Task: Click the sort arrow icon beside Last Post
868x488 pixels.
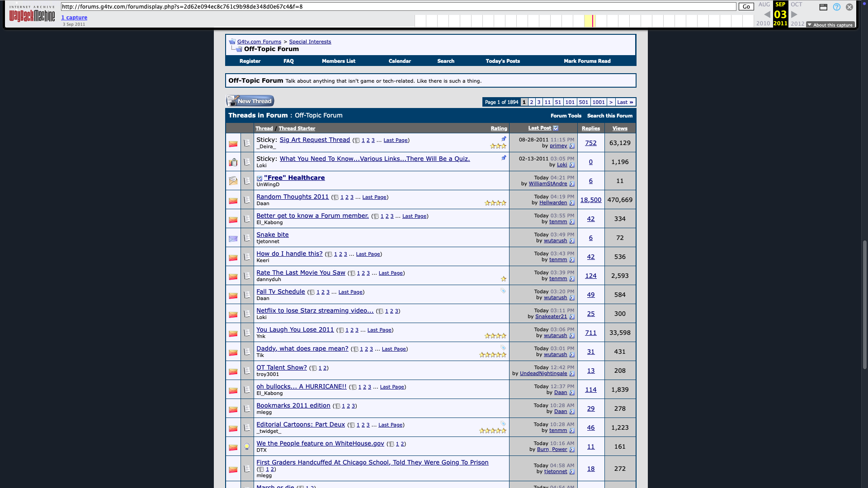Action: point(556,128)
